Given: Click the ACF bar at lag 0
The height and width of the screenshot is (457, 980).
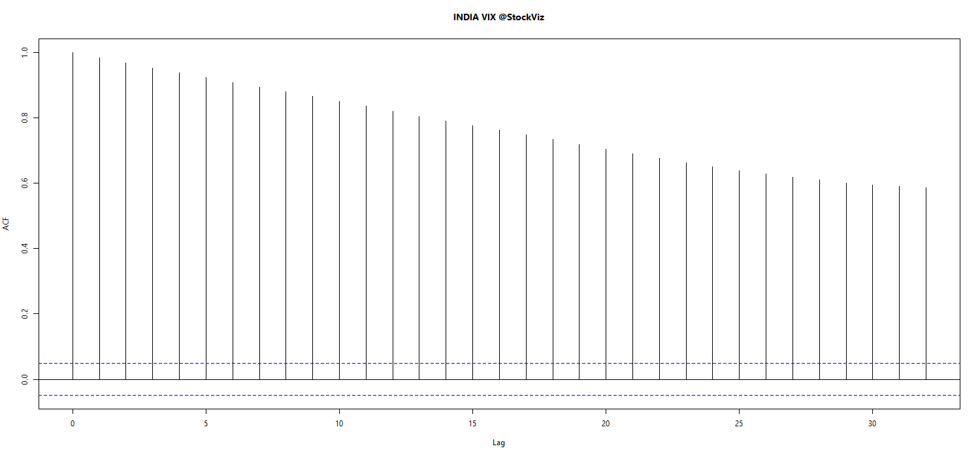Looking at the screenshot, I should pos(73,215).
